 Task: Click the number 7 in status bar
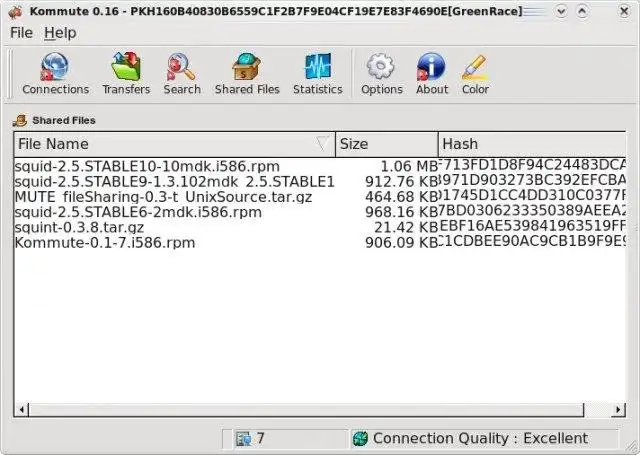260,439
